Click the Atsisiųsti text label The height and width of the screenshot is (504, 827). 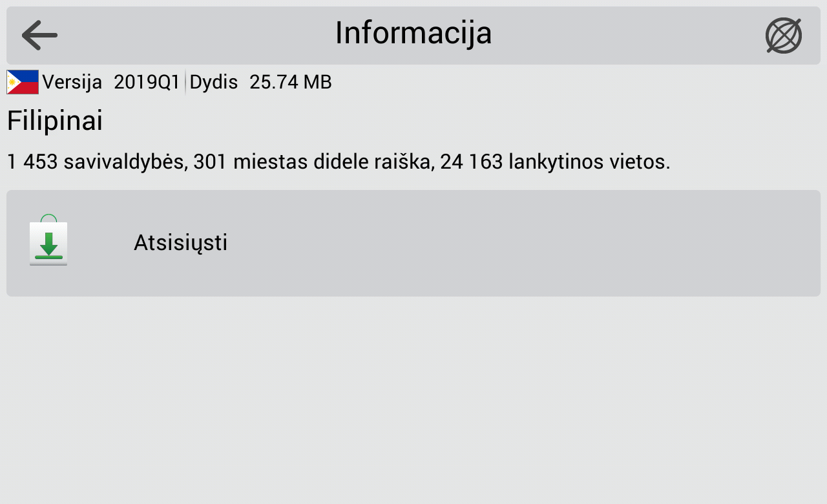(180, 242)
